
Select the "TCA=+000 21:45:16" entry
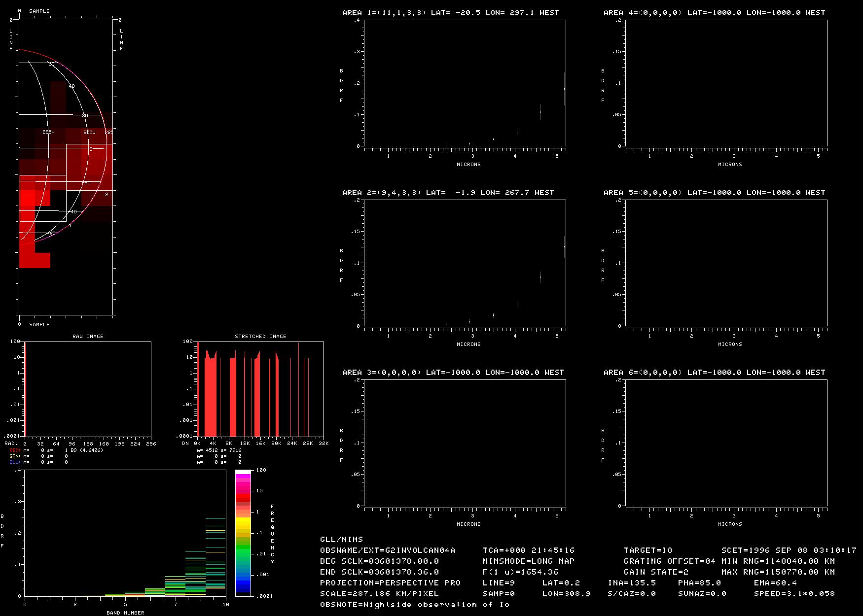(x=529, y=550)
